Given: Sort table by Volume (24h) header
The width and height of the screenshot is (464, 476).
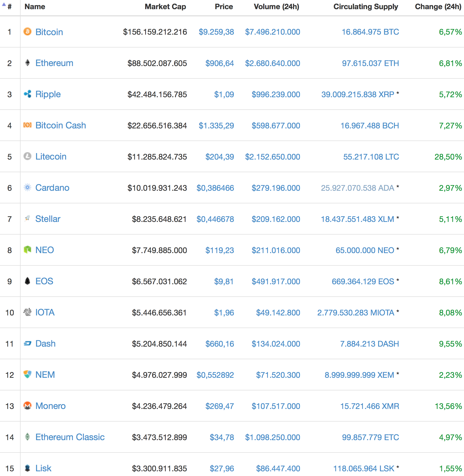Looking at the screenshot, I should point(277,7).
